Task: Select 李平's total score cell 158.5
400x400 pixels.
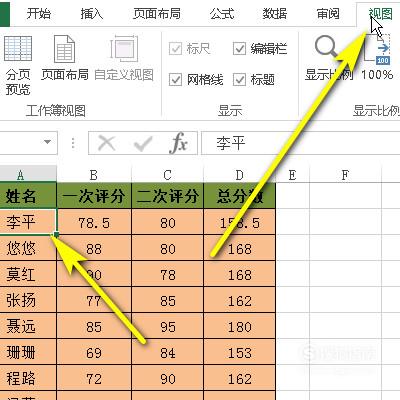Action: (240, 222)
